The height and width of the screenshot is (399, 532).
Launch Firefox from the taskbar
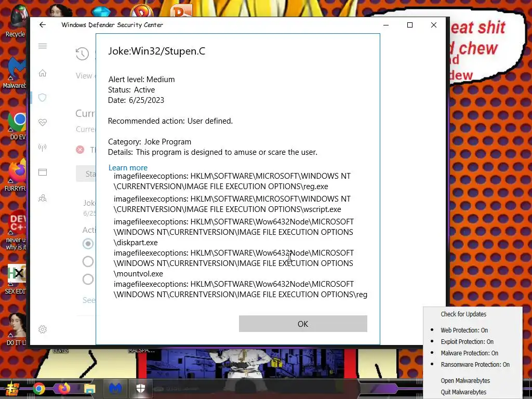64,389
